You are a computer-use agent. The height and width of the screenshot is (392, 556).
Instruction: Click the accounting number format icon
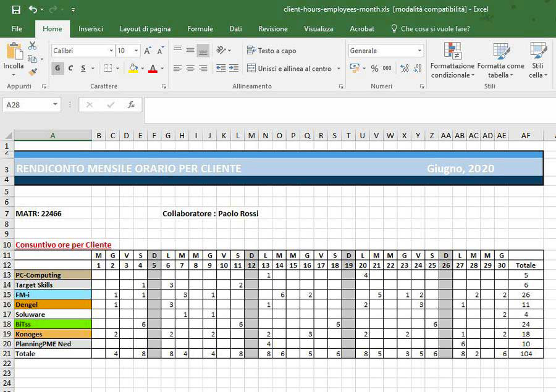coord(354,68)
